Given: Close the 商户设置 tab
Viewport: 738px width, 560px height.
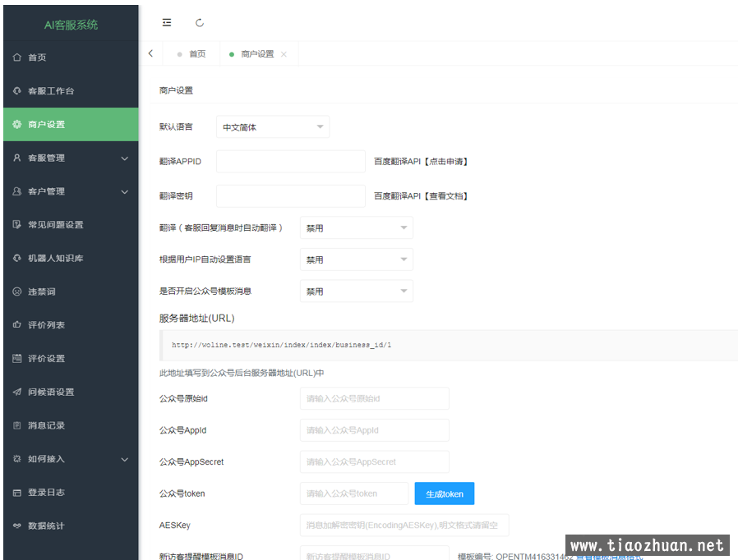Looking at the screenshot, I should point(284,54).
